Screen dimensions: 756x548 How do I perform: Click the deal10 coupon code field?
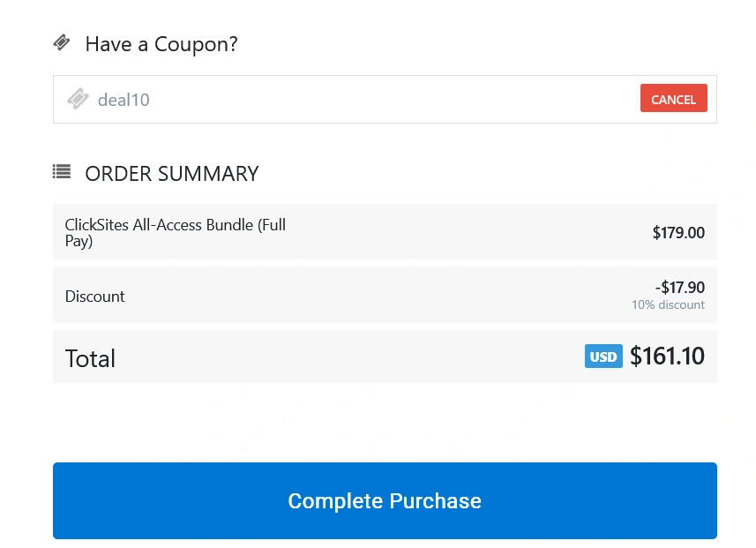point(265,100)
